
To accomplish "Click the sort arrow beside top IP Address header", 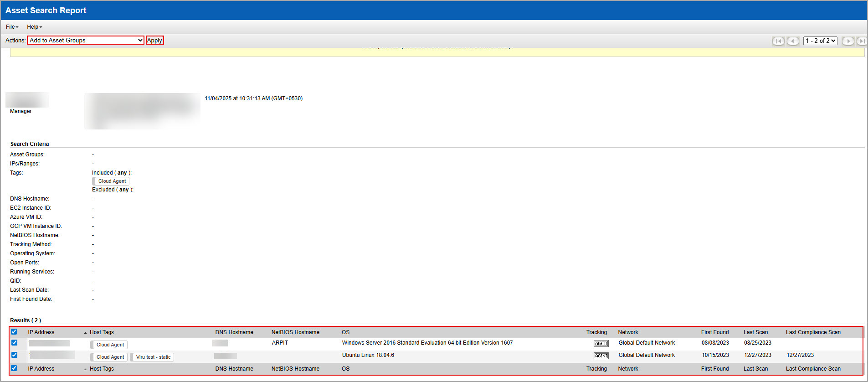I will pyautogui.click(x=85, y=333).
